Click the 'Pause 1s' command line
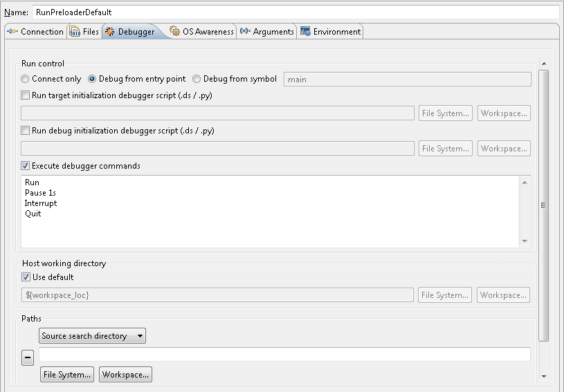Screen dimensions: 564x392 pyautogui.click(x=40, y=193)
